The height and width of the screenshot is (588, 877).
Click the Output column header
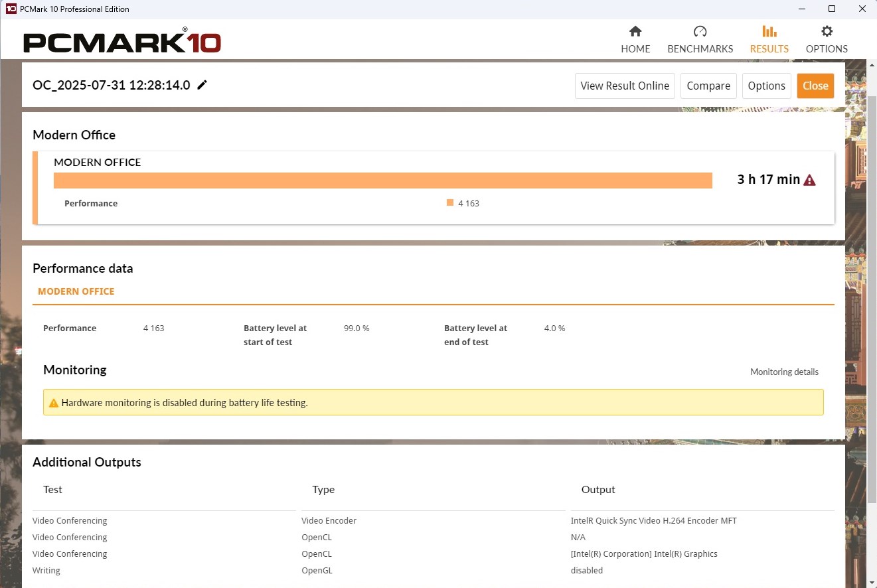pyautogui.click(x=598, y=490)
